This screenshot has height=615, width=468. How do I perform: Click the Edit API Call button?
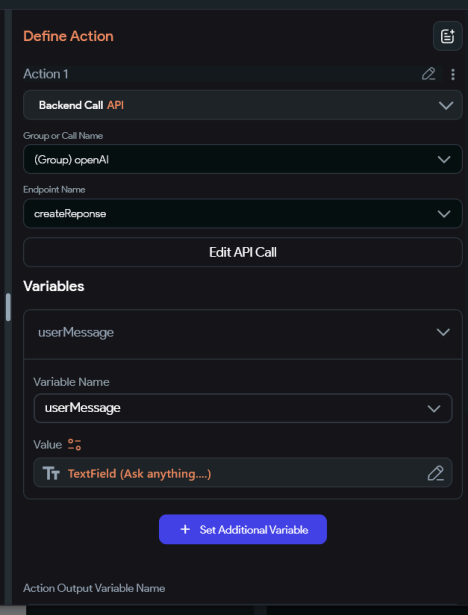click(243, 252)
